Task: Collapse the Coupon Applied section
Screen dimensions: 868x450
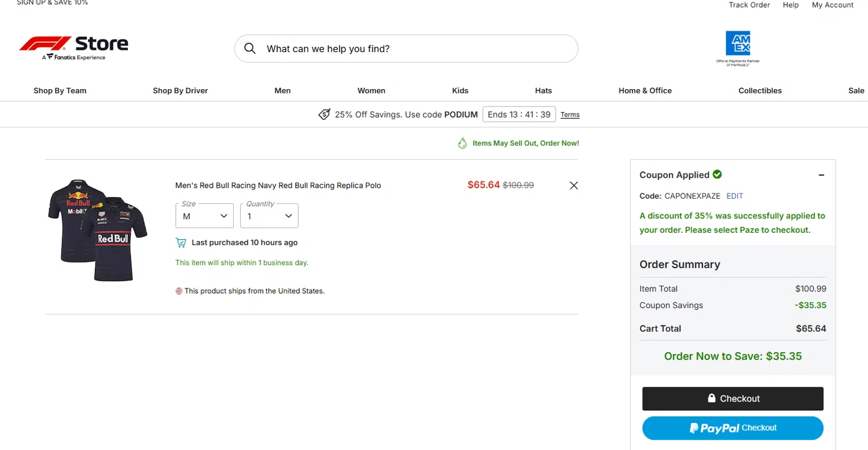Action: coord(821,175)
